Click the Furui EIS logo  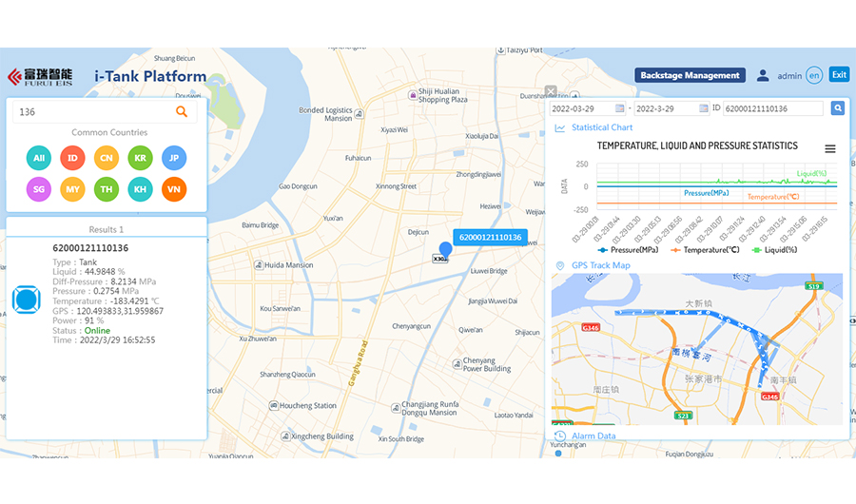pyautogui.click(x=40, y=76)
